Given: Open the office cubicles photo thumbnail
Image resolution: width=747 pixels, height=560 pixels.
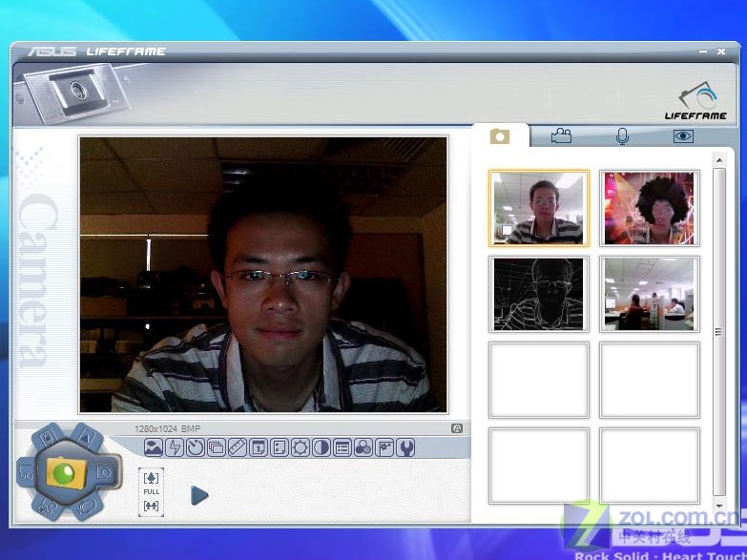Looking at the screenshot, I should point(650,294).
